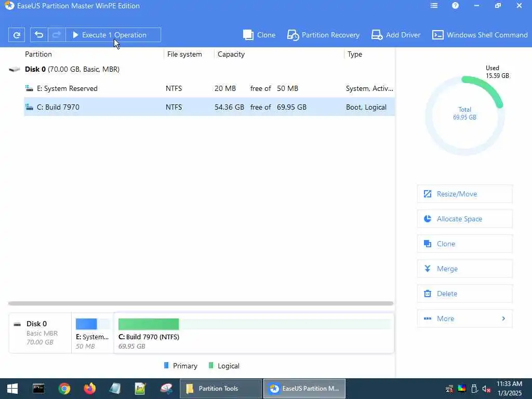Open the green notepad taskbar icon

[x=140, y=389]
